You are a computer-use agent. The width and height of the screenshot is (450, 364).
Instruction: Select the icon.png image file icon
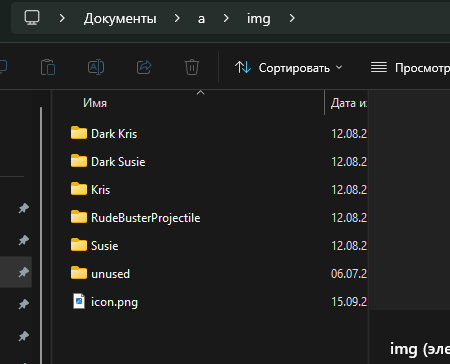click(x=79, y=301)
